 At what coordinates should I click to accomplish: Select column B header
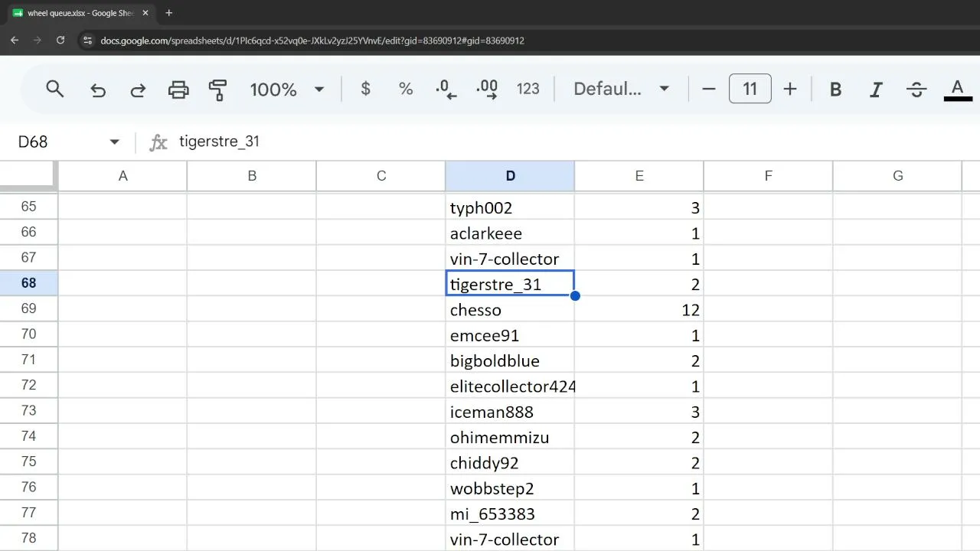252,176
